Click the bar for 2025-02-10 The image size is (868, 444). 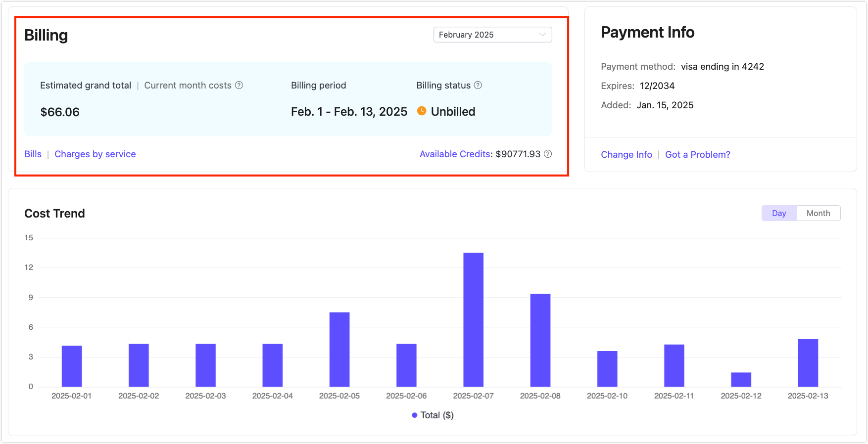tap(607, 369)
